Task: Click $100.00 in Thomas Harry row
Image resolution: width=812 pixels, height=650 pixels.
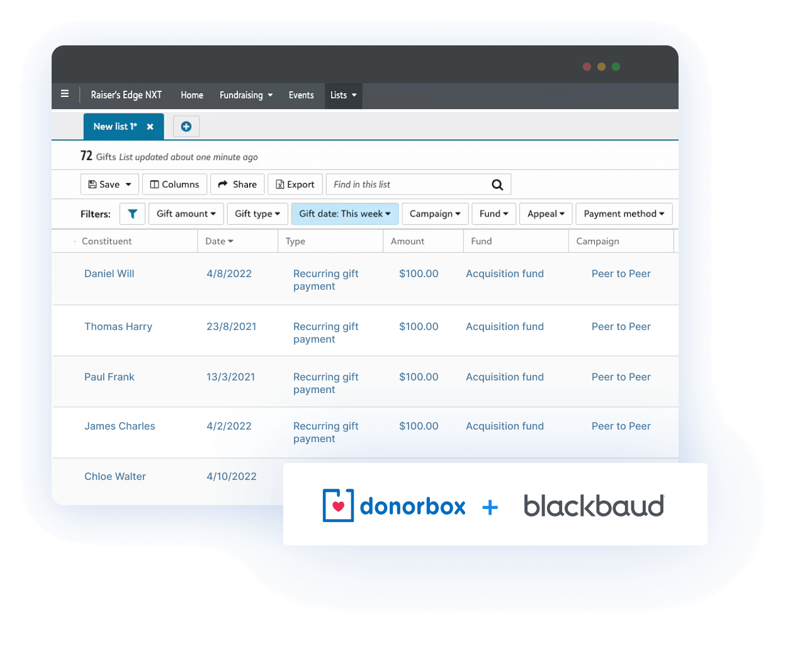Action: pyautogui.click(x=419, y=327)
